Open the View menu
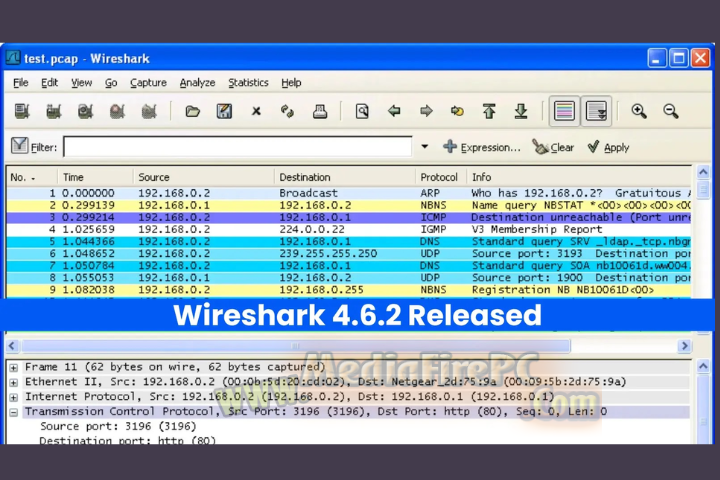720x480 pixels. (81, 83)
